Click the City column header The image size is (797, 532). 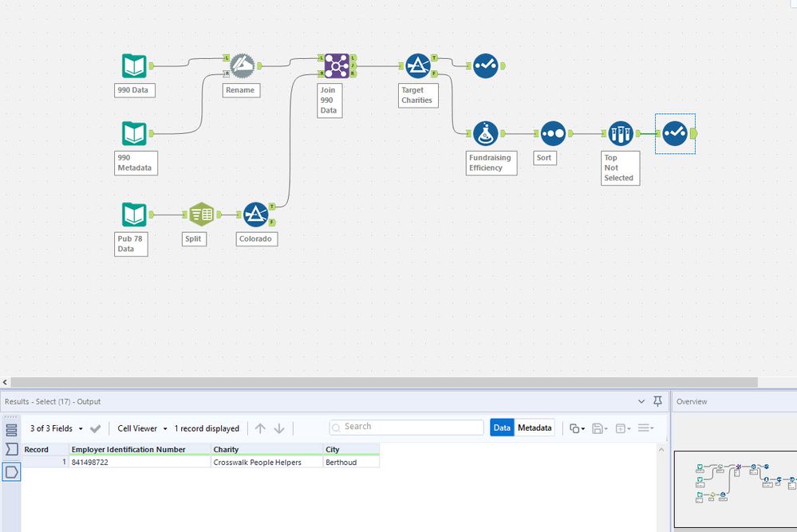click(x=351, y=450)
